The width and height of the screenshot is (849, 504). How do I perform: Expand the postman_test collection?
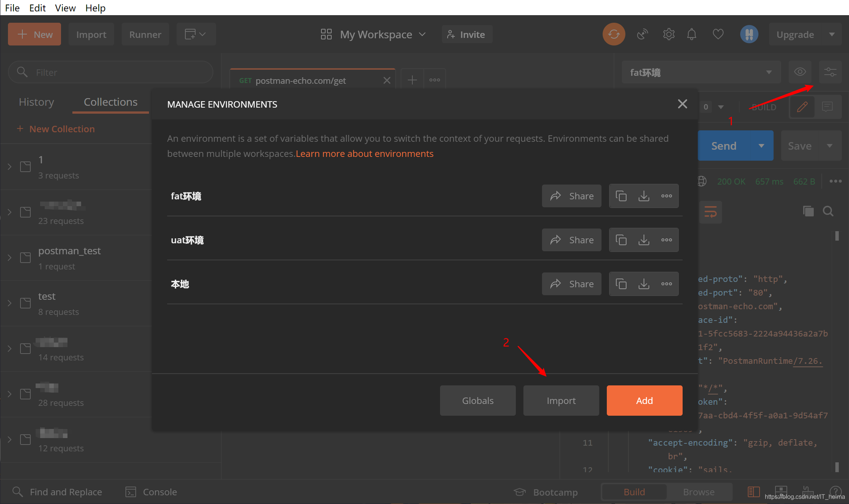[10, 258]
